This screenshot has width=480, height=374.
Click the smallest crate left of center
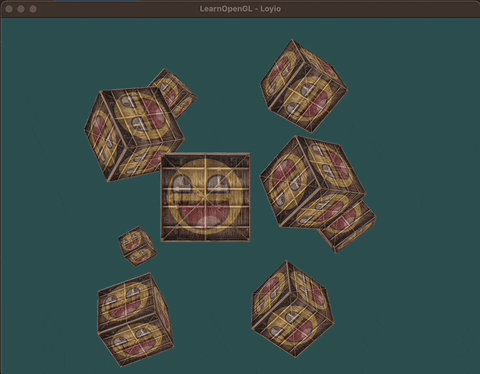click(137, 247)
